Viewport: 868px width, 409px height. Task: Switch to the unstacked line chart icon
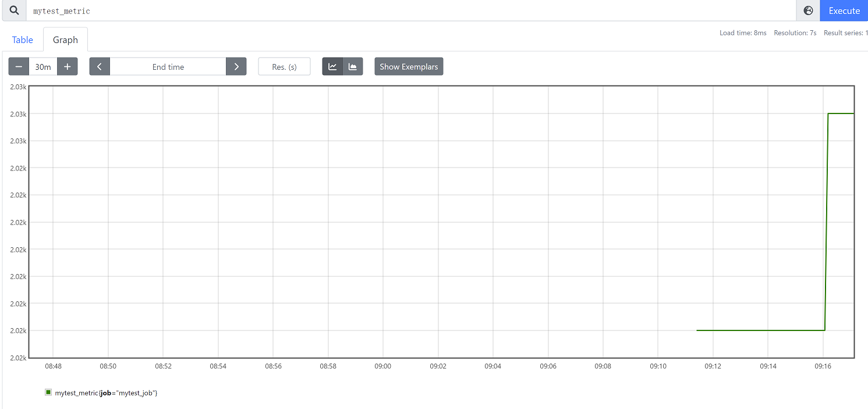coord(332,66)
